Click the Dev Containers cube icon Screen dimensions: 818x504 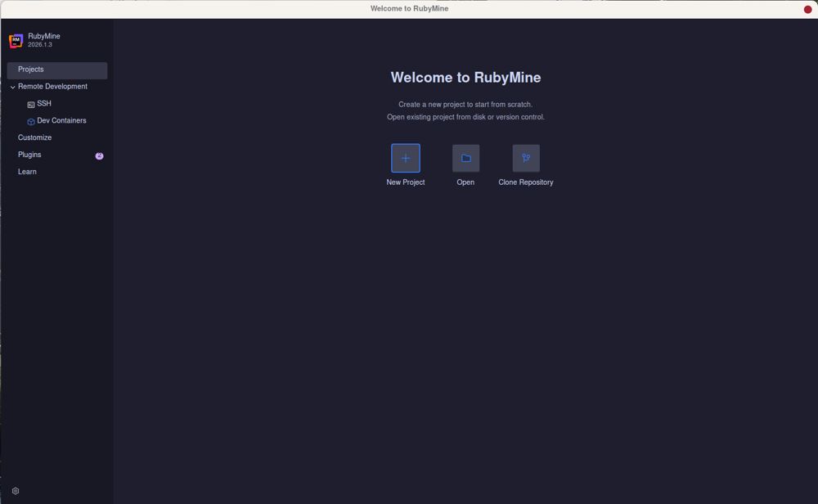[31, 122]
